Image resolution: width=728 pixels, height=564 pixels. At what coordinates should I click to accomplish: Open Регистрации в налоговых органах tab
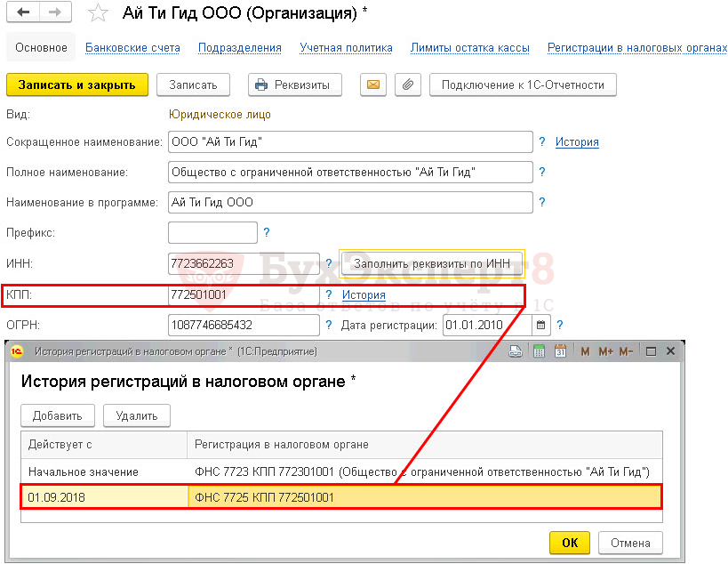point(637,48)
